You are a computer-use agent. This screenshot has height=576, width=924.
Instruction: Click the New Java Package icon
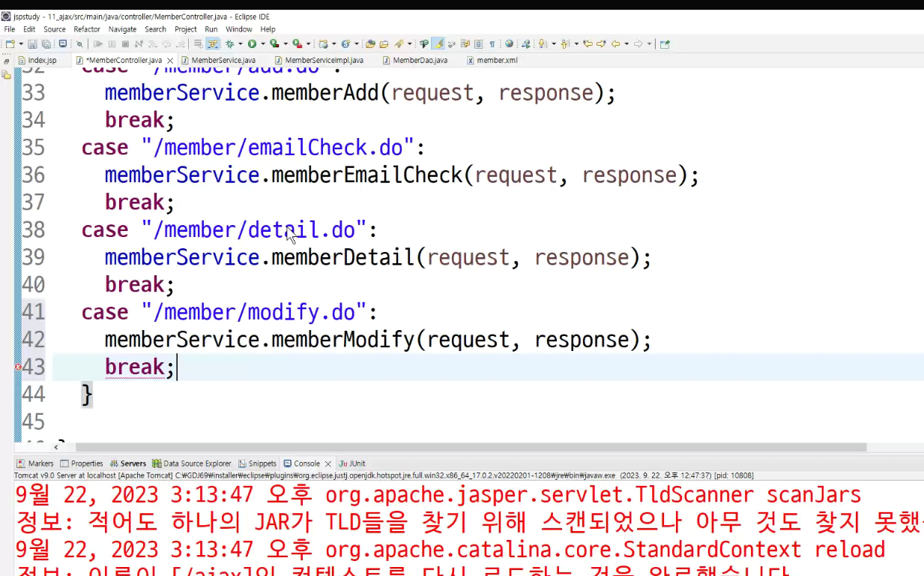(324, 44)
